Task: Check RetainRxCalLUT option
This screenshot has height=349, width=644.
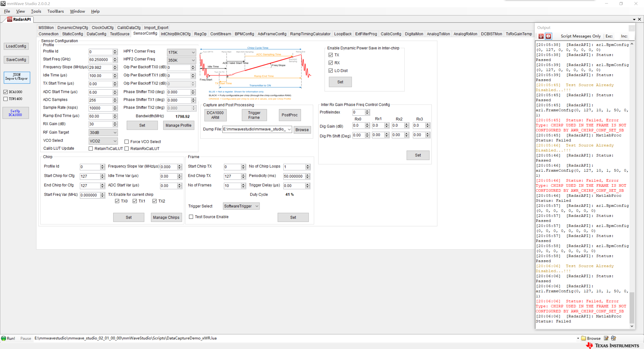Action: point(127,149)
